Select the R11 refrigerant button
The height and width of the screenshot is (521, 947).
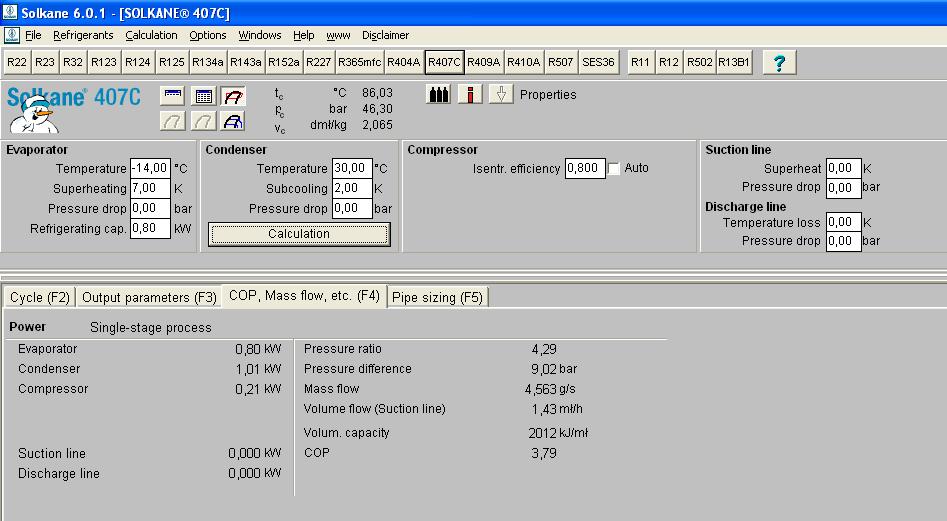pos(640,62)
